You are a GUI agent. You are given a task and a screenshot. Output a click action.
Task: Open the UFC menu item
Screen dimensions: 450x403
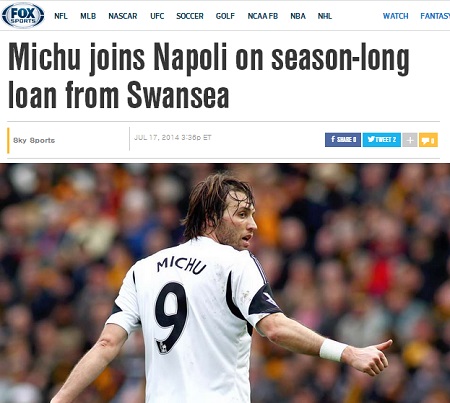coord(157,16)
